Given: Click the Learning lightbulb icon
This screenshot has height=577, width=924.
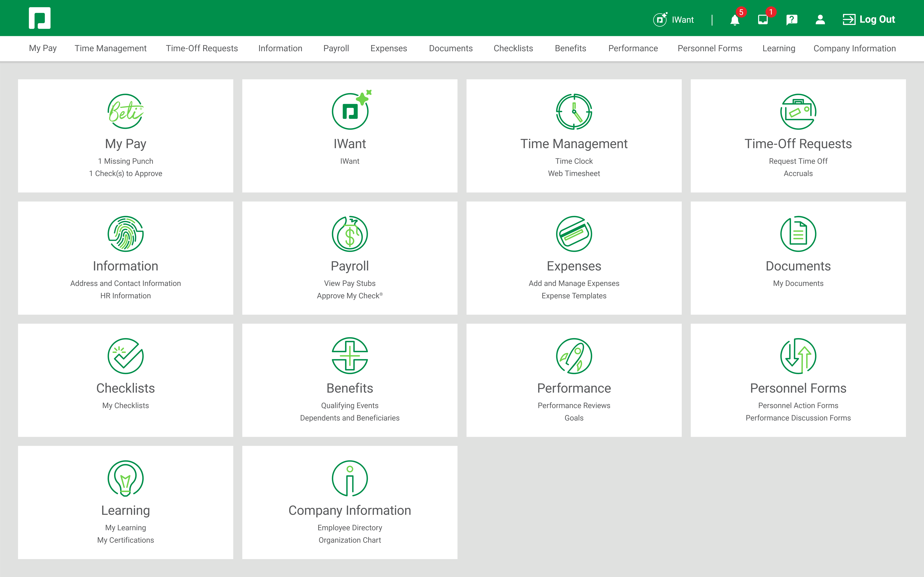Looking at the screenshot, I should click(x=125, y=478).
